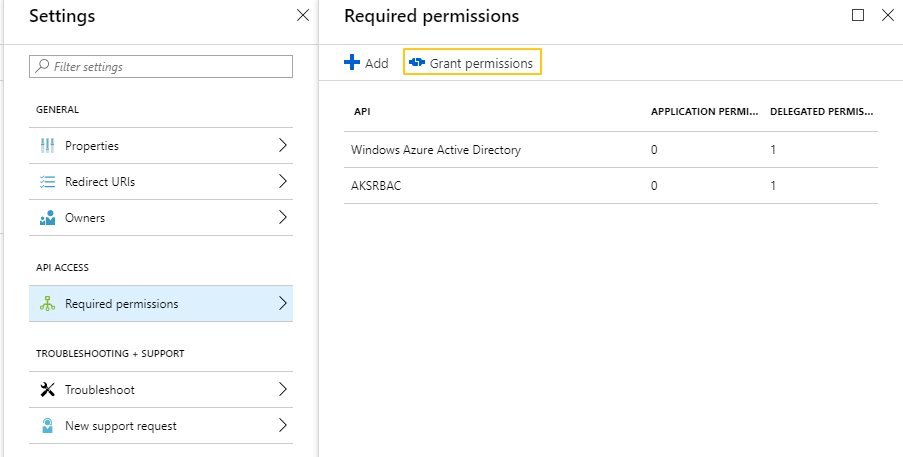Click the Properties sliders icon
Image resolution: width=903 pixels, height=457 pixels.
pos(46,146)
